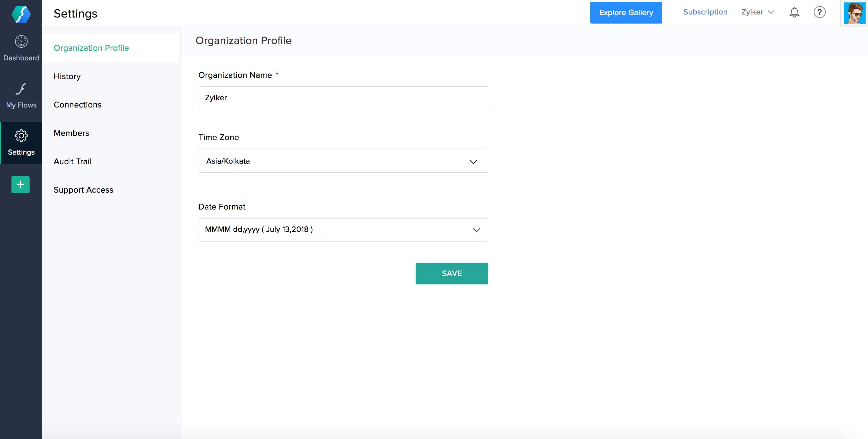Go to My Flows in the sidebar

click(21, 95)
